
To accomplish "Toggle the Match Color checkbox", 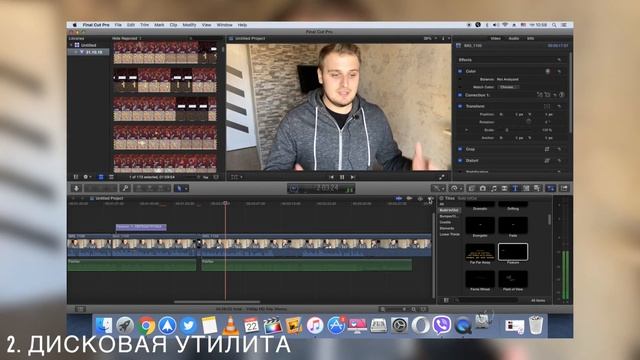I will [460, 87].
